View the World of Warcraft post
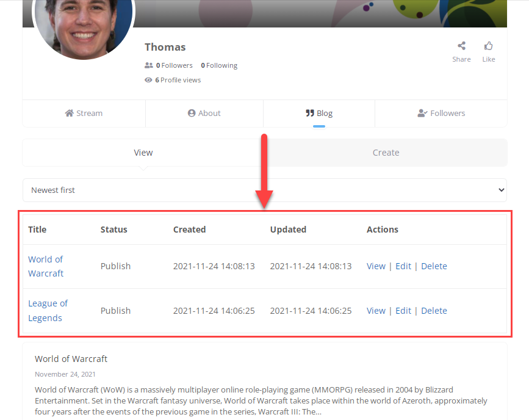Viewport: 529px width, 420px height. point(376,266)
